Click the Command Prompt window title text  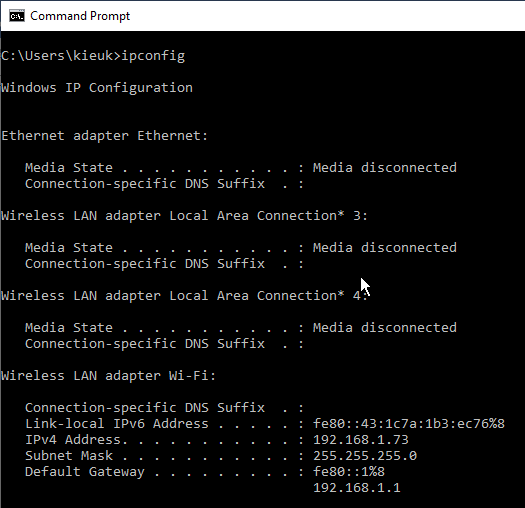(80, 16)
